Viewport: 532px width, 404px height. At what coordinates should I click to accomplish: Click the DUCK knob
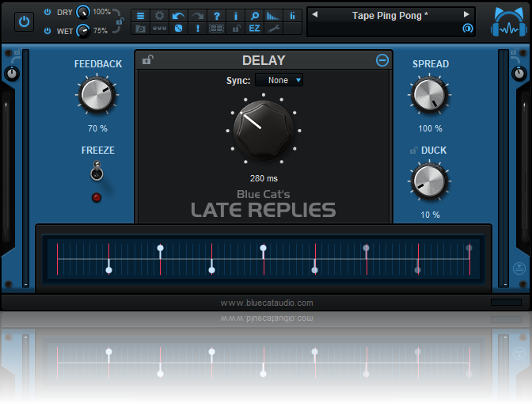(x=429, y=181)
